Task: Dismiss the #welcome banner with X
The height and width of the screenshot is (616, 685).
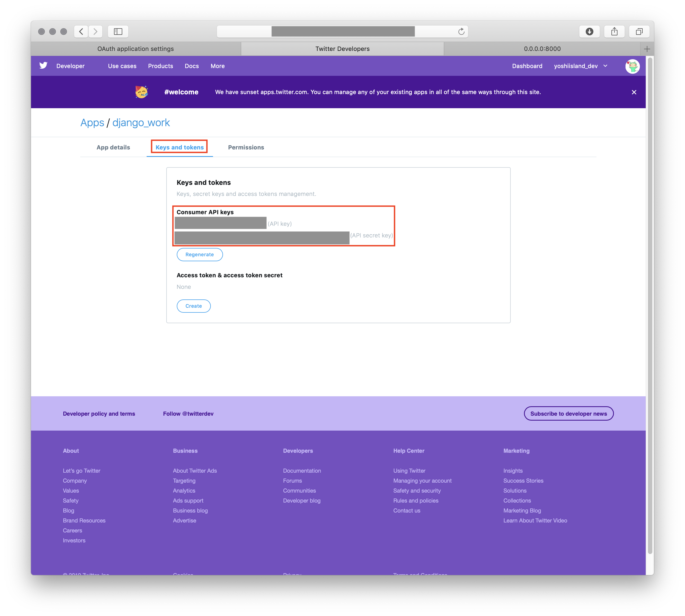Action: pyautogui.click(x=634, y=92)
